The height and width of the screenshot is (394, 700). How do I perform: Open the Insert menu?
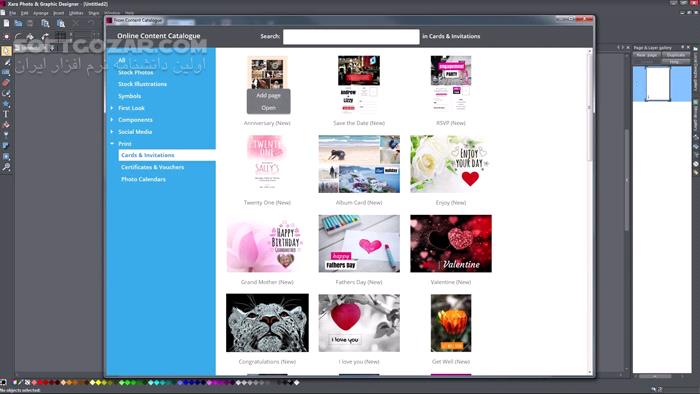58,13
